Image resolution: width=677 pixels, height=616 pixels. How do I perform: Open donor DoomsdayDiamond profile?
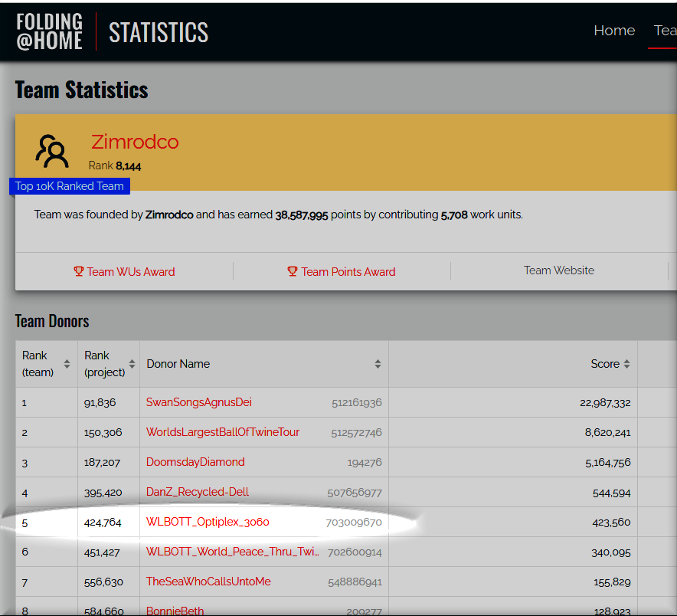[x=195, y=462]
